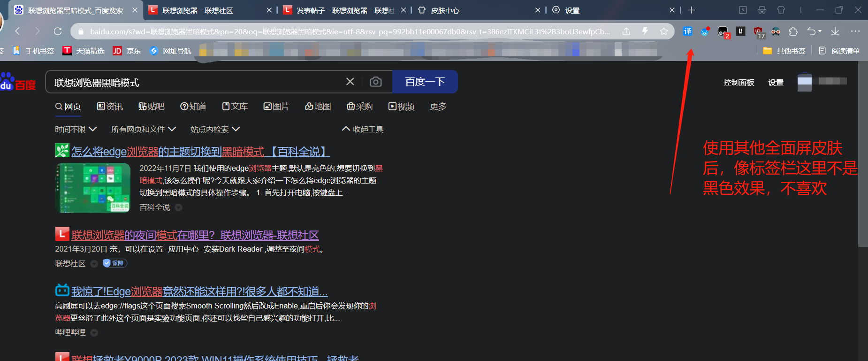The width and height of the screenshot is (868, 361).
Task: Open the 其他书签 folder
Action: click(784, 51)
